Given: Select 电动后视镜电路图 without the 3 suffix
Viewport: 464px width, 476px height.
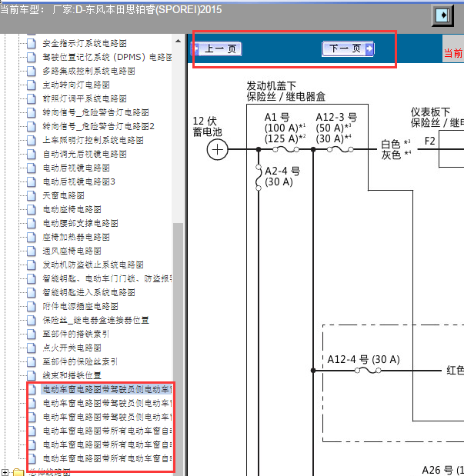Looking at the screenshot, I should (x=76, y=168).
